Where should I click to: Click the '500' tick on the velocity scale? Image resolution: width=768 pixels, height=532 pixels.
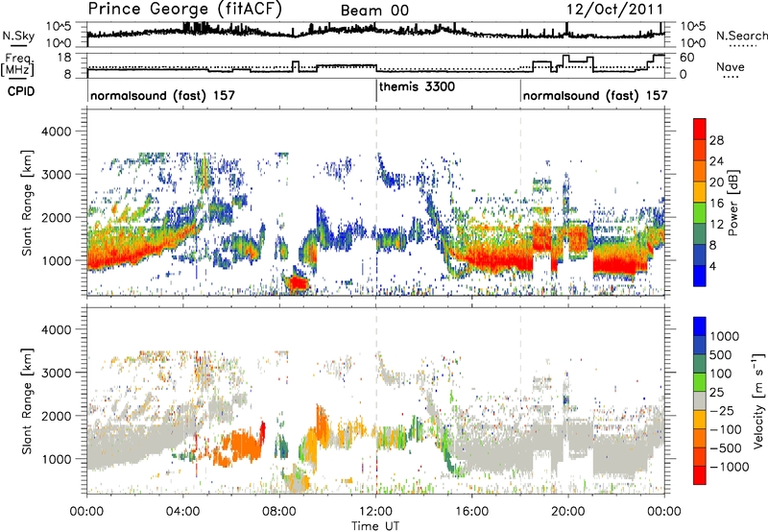click(x=721, y=354)
